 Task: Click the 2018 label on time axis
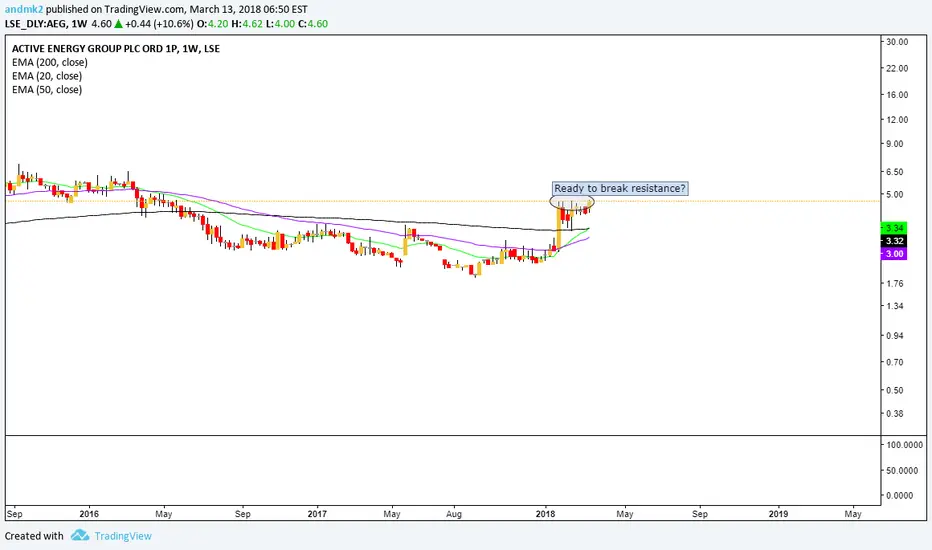(x=545, y=514)
